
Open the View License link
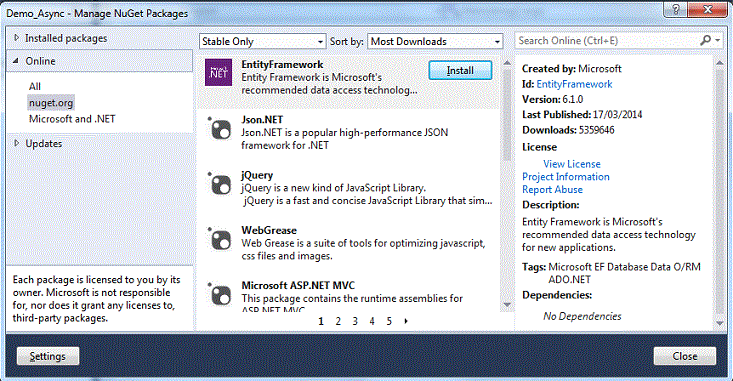572,164
